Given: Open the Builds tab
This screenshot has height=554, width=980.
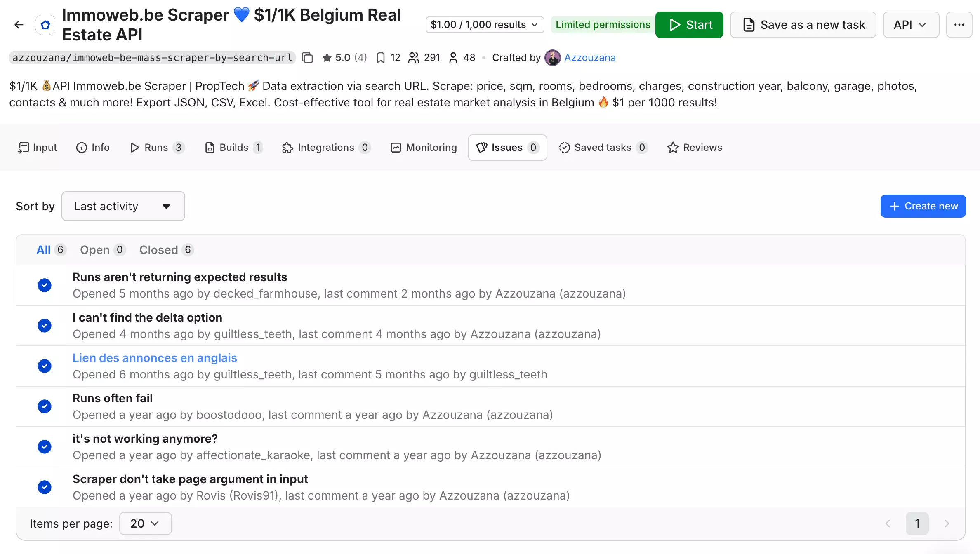Looking at the screenshot, I should (x=234, y=148).
